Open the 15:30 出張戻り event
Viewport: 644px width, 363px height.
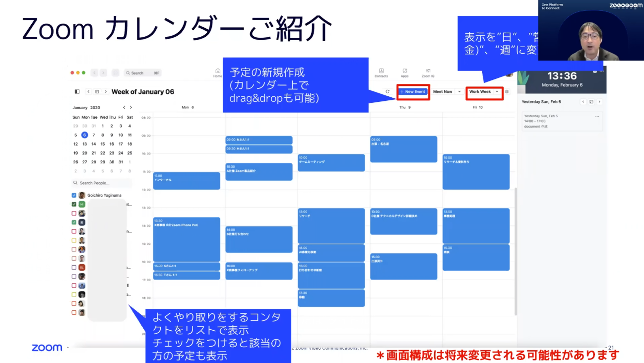coord(404,266)
